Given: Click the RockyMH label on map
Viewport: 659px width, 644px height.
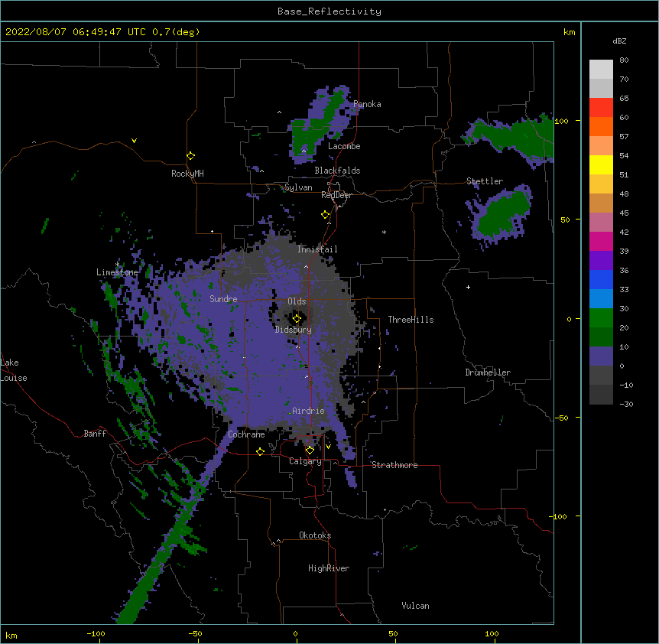Looking at the screenshot, I should point(187,174).
